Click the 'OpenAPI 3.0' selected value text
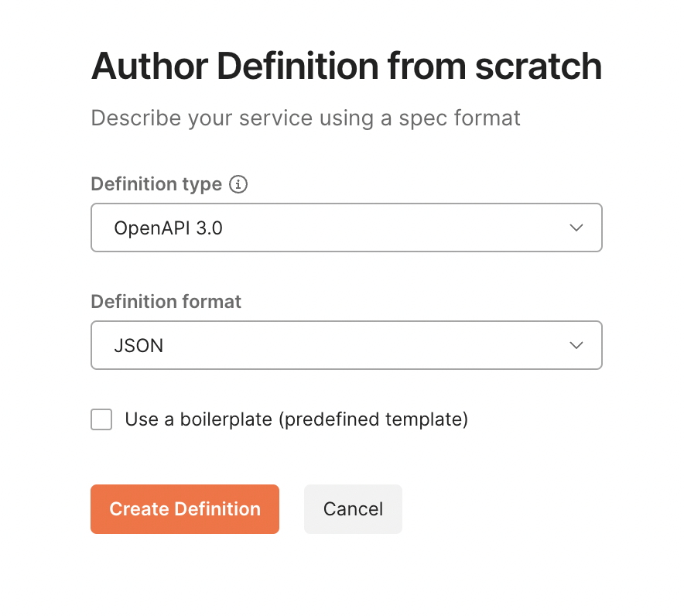Image resolution: width=684 pixels, height=616 pixels. (x=169, y=228)
